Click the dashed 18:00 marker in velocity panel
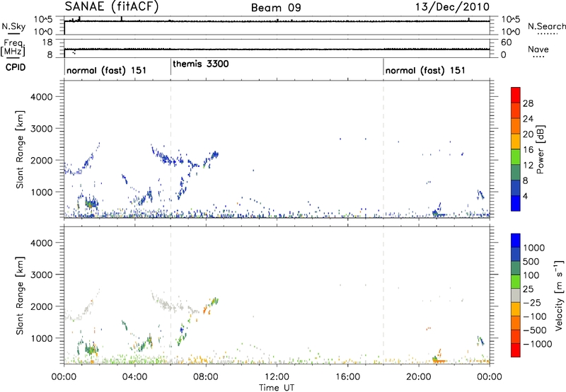The width and height of the screenshot is (566, 392). pyautogui.click(x=383, y=296)
